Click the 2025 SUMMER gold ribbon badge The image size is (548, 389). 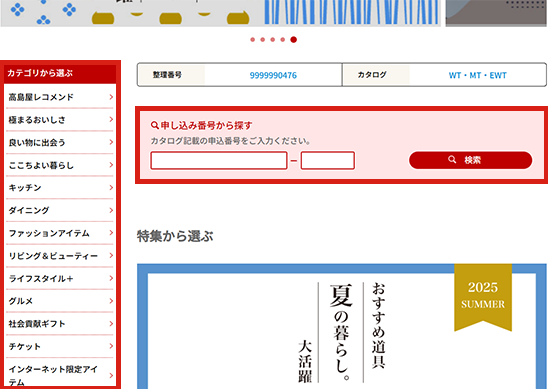483,297
